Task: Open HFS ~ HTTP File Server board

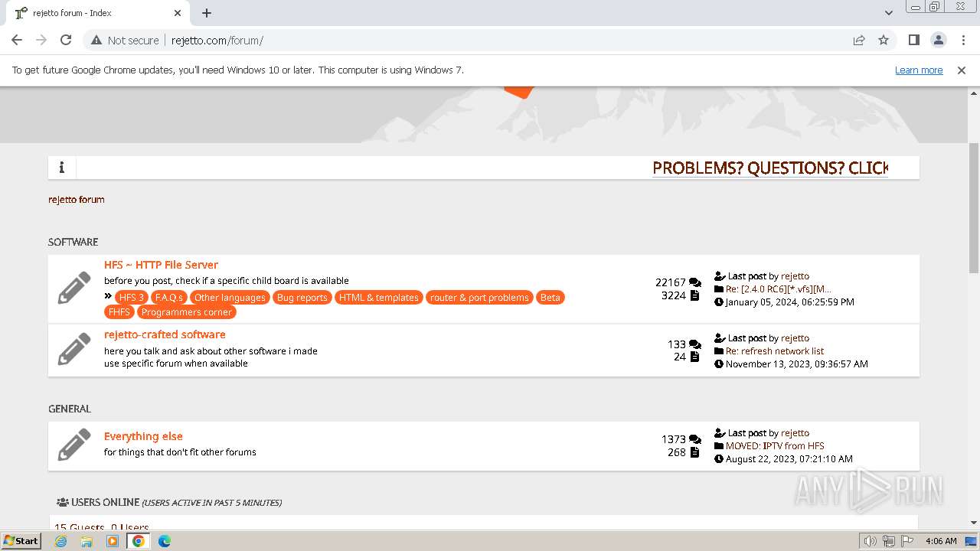Action: 161,265
